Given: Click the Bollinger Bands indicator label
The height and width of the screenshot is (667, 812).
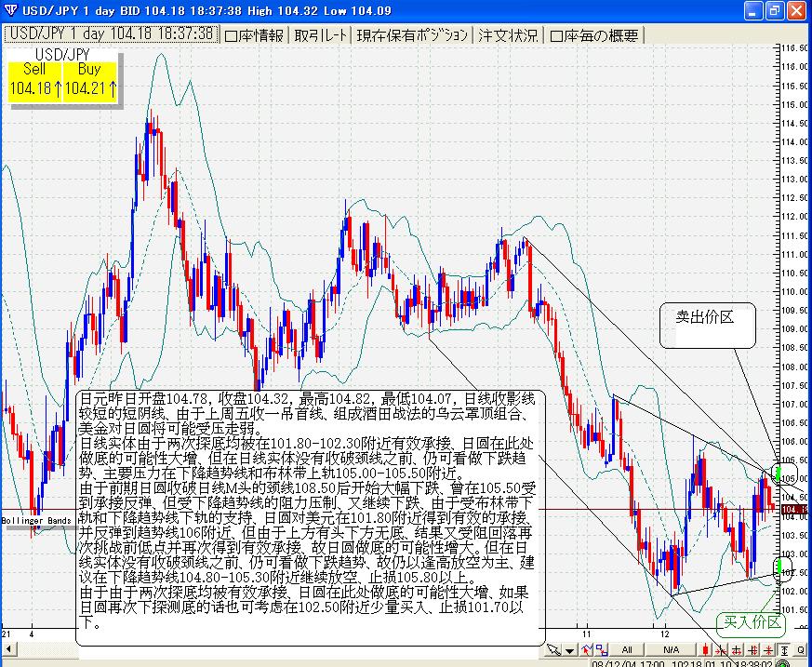Looking at the screenshot, I should pos(36,520).
